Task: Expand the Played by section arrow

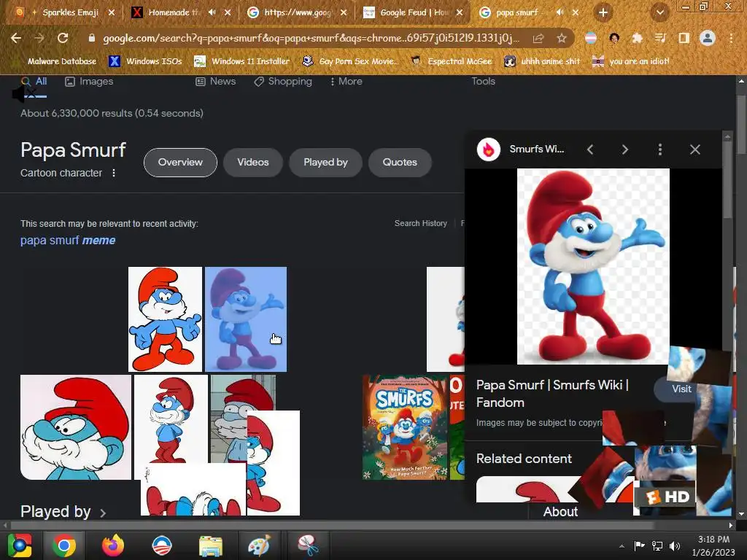Action: tap(103, 513)
